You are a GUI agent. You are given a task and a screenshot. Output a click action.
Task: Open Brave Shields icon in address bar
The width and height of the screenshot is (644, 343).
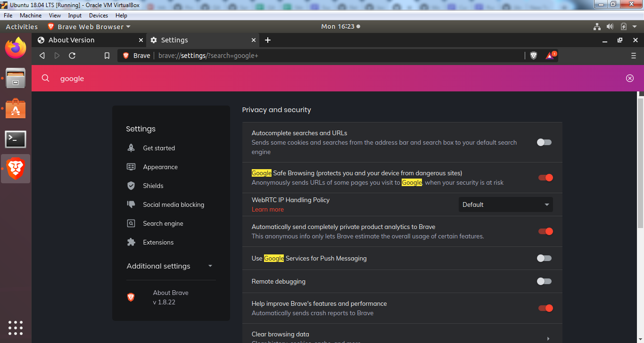533,56
